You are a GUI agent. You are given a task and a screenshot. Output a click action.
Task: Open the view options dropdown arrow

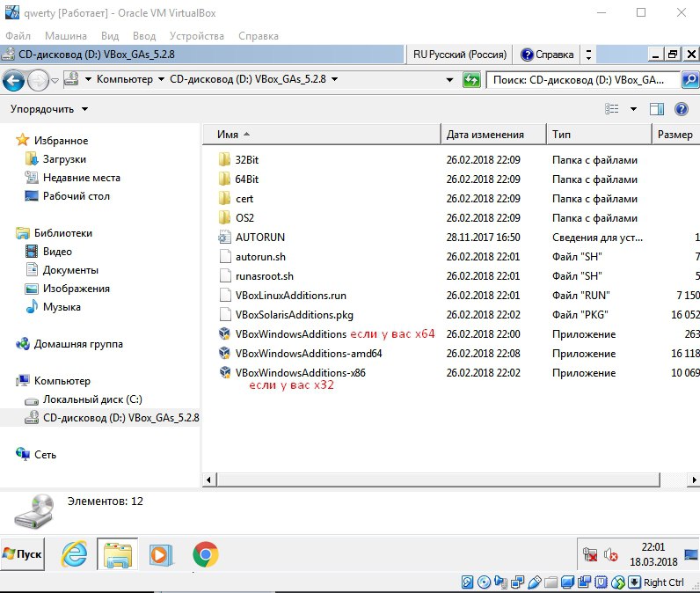(x=633, y=109)
